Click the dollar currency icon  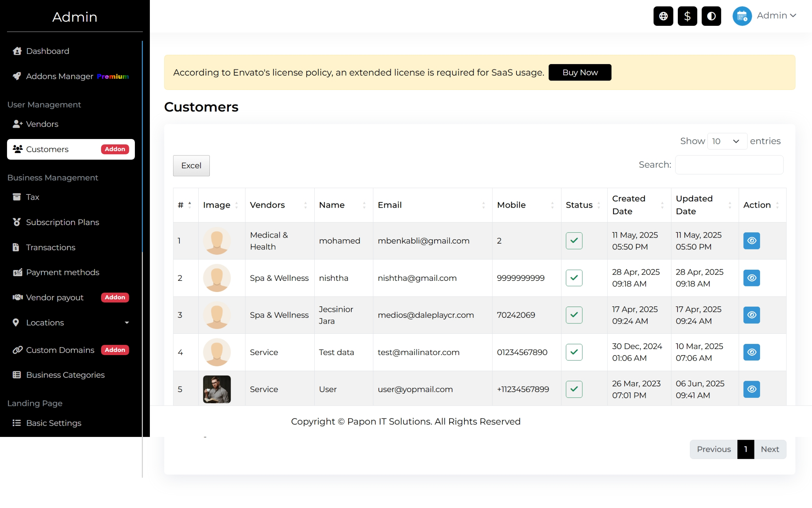pos(687,16)
